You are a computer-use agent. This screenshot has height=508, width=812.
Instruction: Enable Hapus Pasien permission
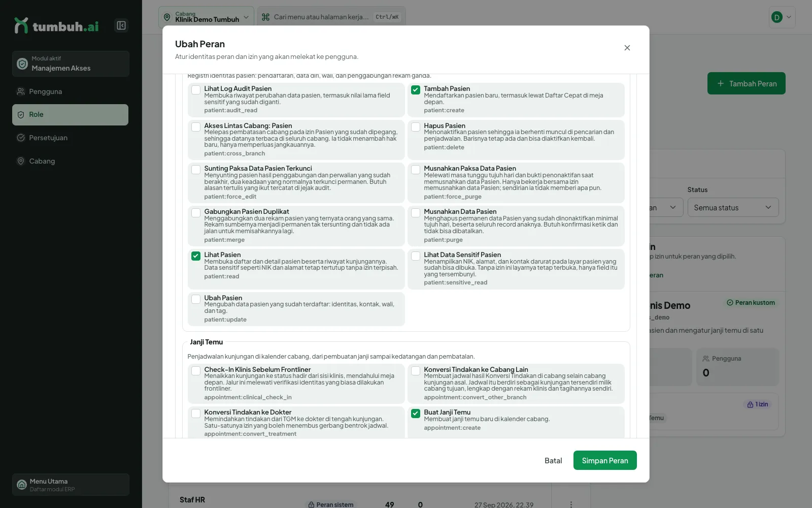point(416,127)
